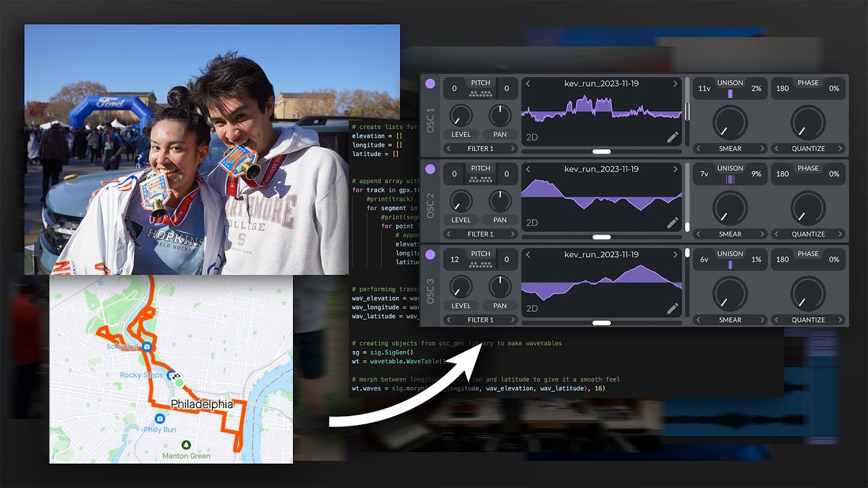Disable OSC 2 using its purple dot
The height and width of the screenshot is (488, 868).
tap(430, 169)
